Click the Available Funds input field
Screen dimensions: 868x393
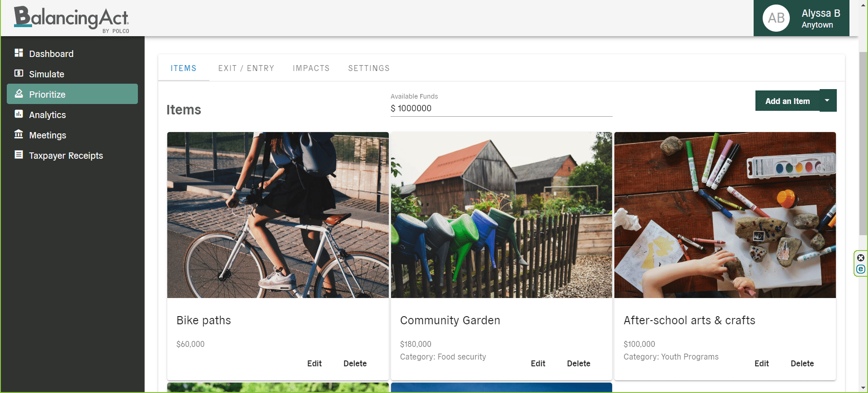click(x=501, y=109)
